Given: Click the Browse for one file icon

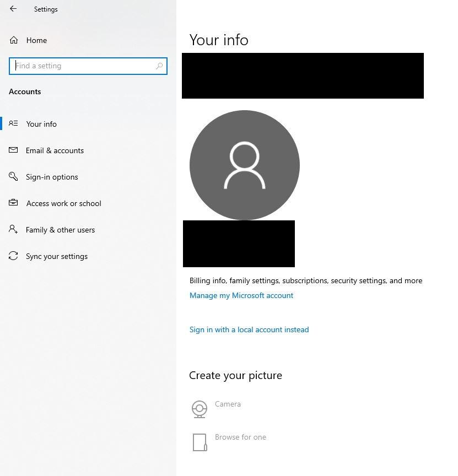Looking at the screenshot, I should tap(199, 442).
